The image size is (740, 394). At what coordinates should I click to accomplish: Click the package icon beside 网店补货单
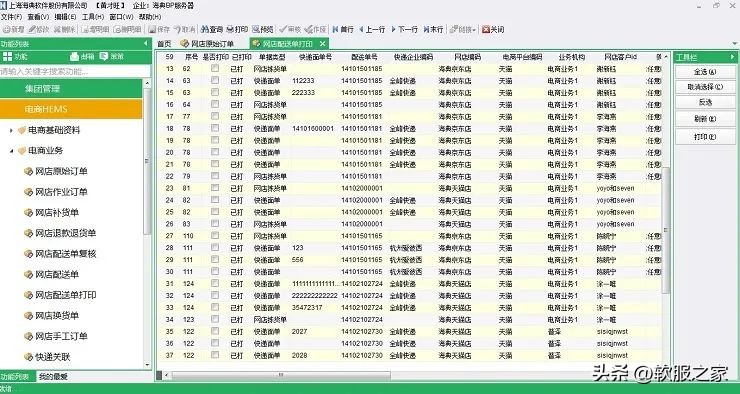pyautogui.click(x=28, y=213)
